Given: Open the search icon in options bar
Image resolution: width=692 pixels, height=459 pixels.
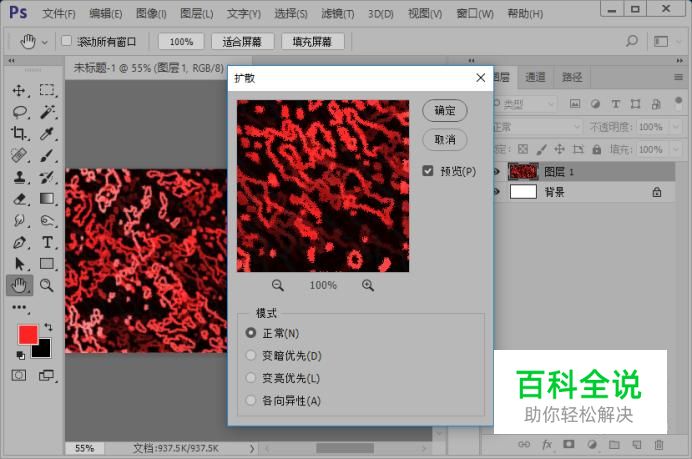Looking at the screenshot, I should point(632,41).
